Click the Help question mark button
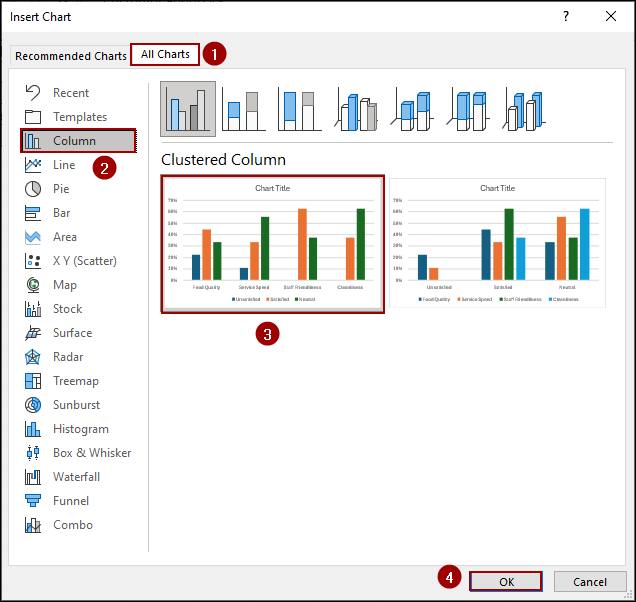636x602 pixels. click(x=566, y=17)
